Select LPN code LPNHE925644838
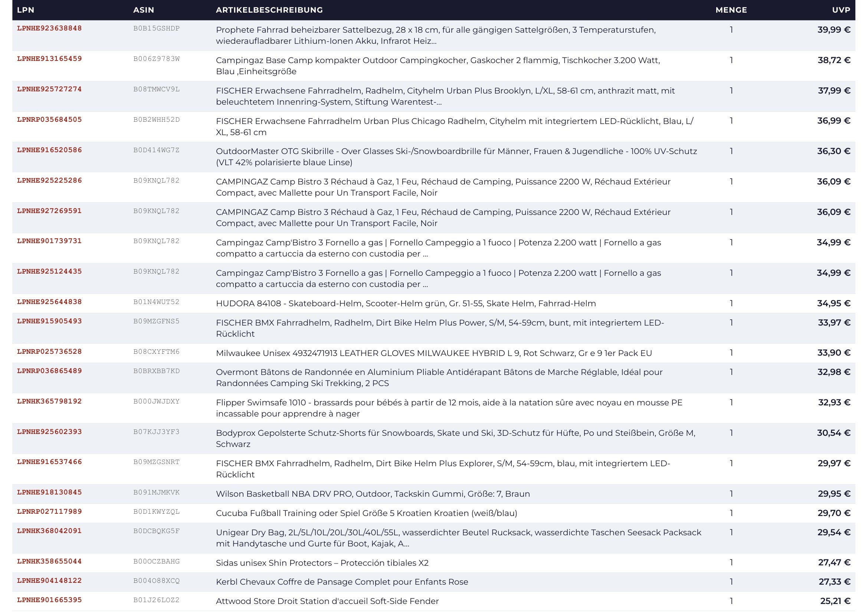868x614 pixels. coord(49,302)
